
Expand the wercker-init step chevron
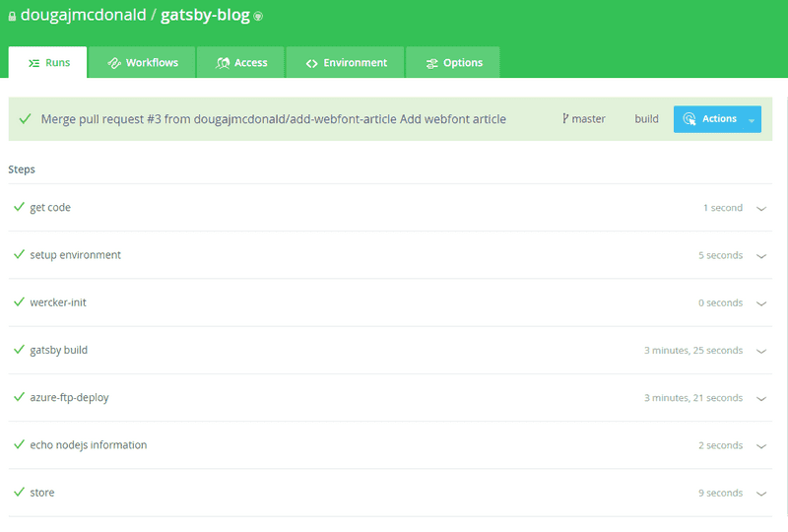point(761,303)
